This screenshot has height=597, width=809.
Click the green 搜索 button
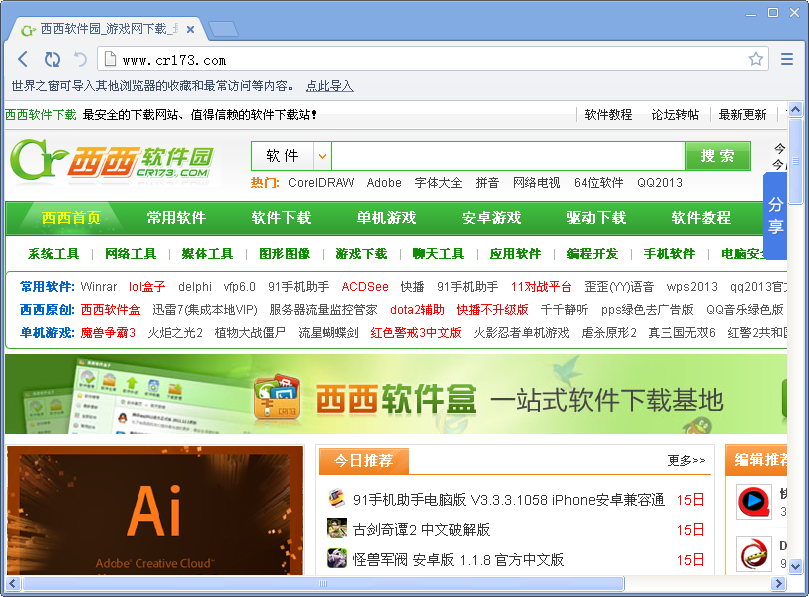coord(718,156)
